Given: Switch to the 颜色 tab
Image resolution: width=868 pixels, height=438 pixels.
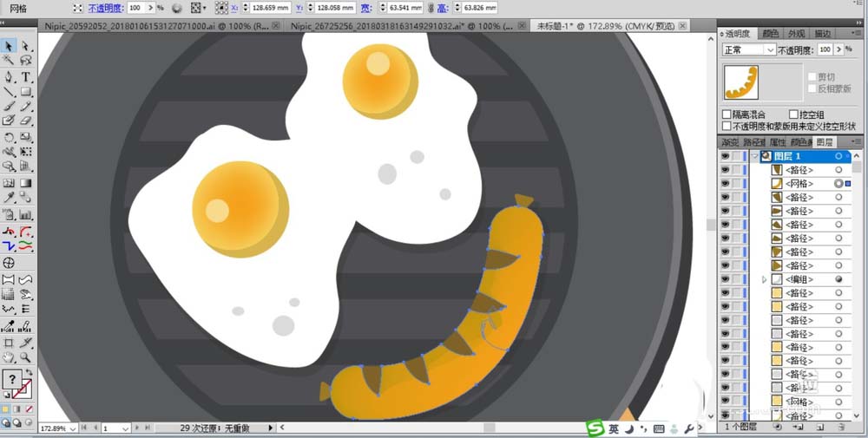Looking at the screenshot, I should tap(771, 34).
